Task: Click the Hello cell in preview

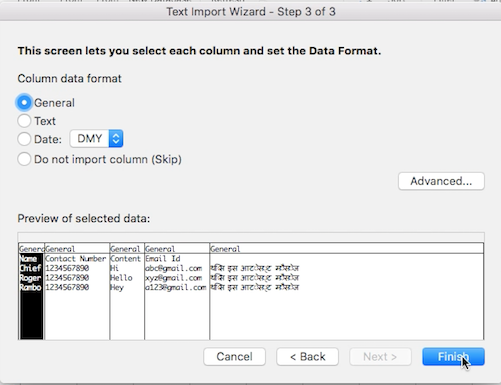Action: click(x=121, y=278)
